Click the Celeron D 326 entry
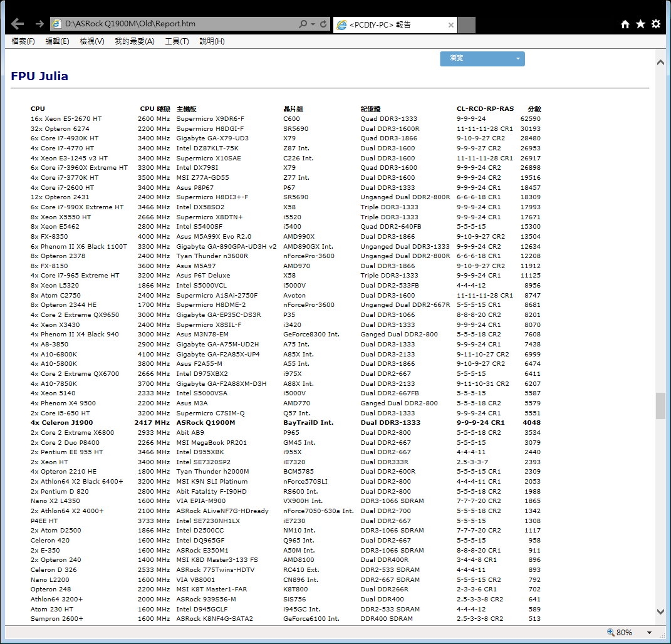The width and height of the screenshot is (671, 644). [53, 569]
